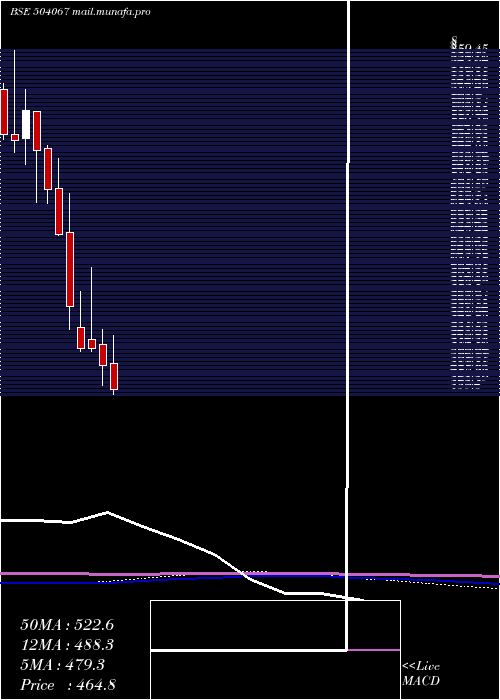Click the 12MA : 488.3 reading
500x700 pixels.
click(x=67, y=645)
